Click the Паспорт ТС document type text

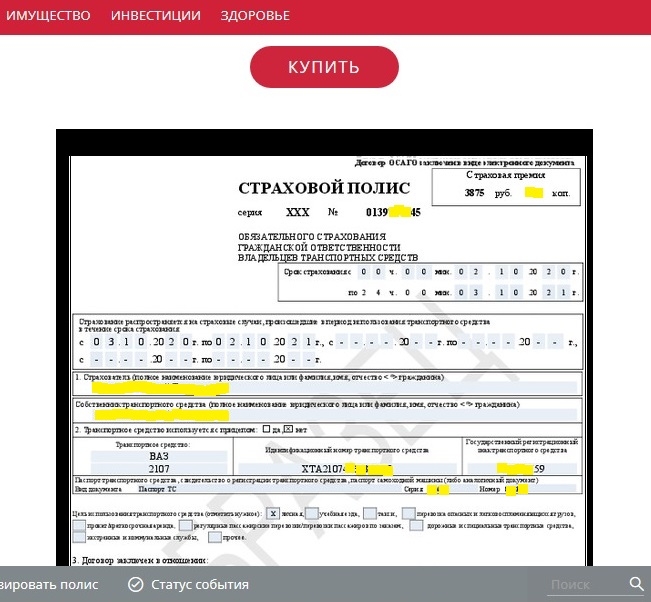pos(157,489)
